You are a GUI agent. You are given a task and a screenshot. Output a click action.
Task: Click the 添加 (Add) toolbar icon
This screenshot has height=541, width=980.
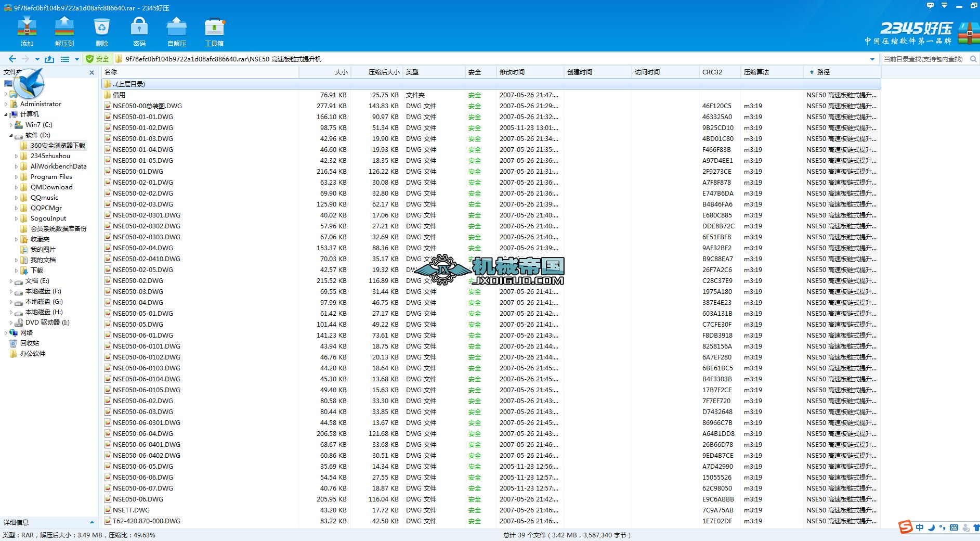[x=27, y=30]
